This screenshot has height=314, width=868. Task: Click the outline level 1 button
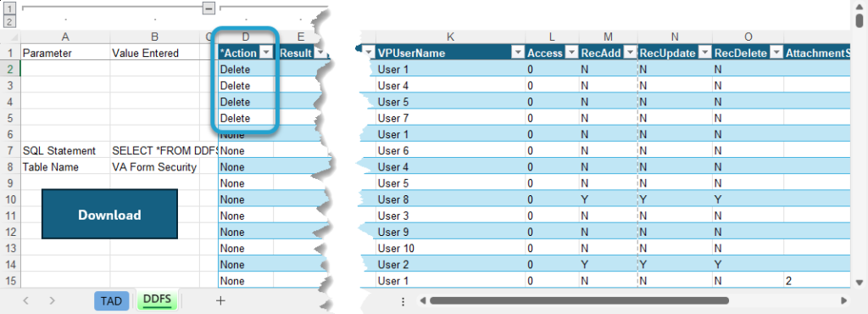(x=10, y=8)
